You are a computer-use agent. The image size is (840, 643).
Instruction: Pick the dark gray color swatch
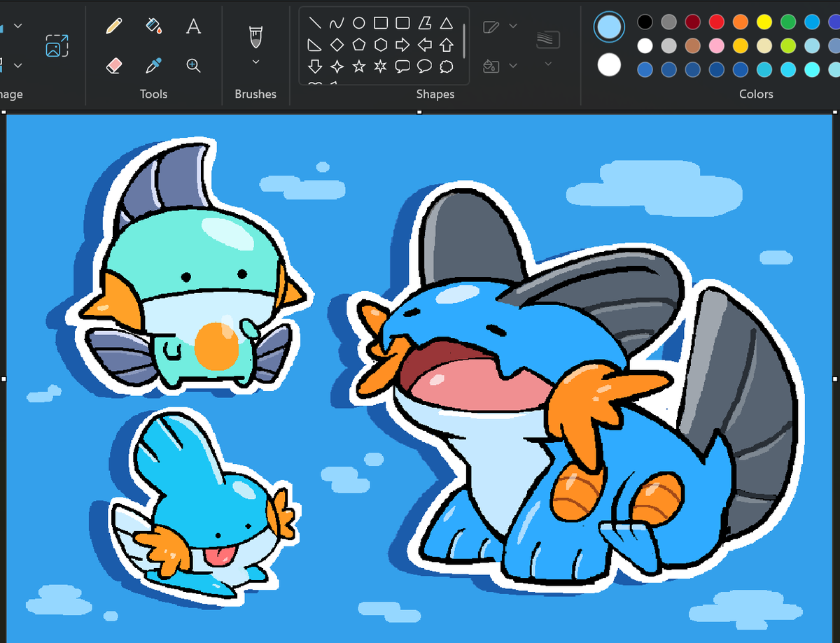(x=669, y=22)
